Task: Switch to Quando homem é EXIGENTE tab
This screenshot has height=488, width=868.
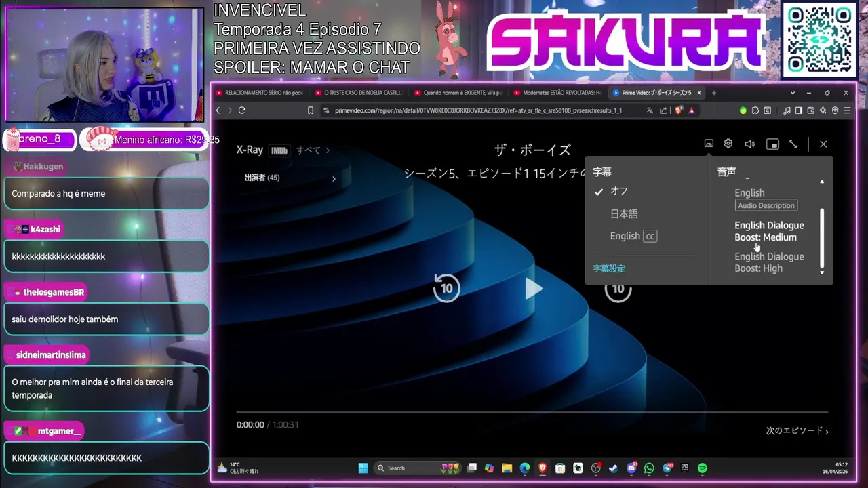Action: click(458, 93)
